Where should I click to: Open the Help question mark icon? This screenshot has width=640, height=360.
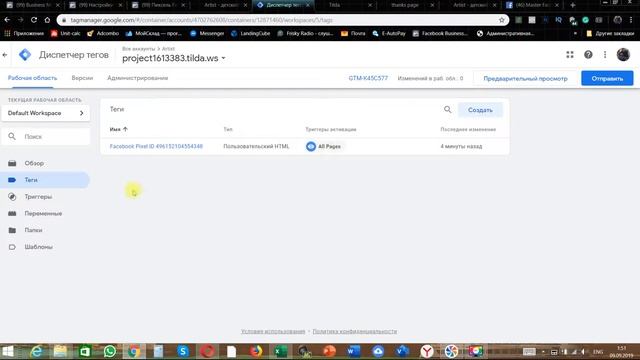(x=588, y=54)
